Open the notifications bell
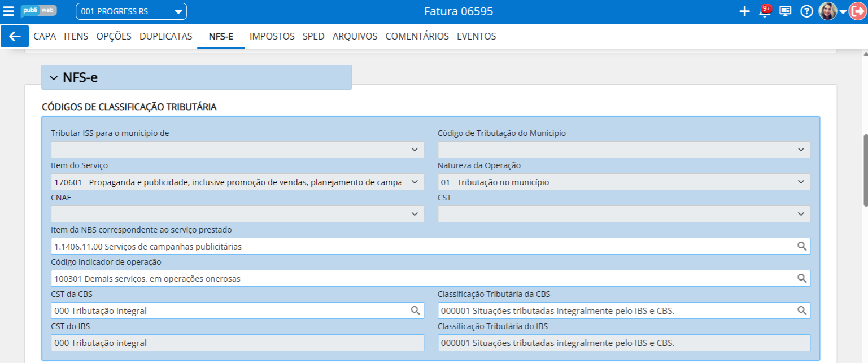Screen dimensions: 868x363 765,12
